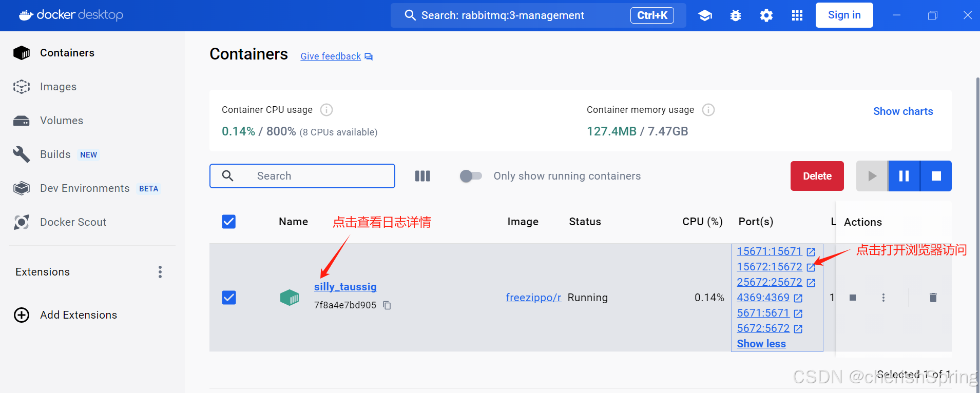The height and width of the screenshot is (393, 980).
Task: Click the Add Extensions plus icon
Action: (x=22, y=315)
